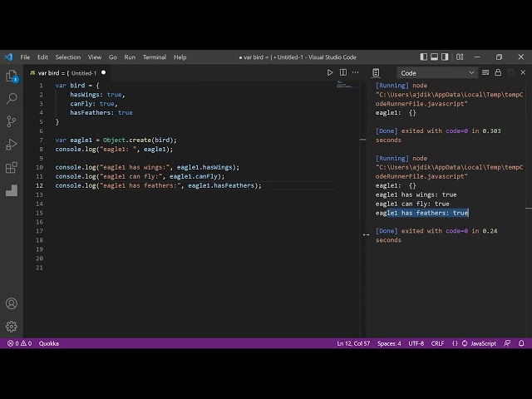Open the Quokka sidebar icon
This screenshot has width=532, height=399.
tap(12, 190)
